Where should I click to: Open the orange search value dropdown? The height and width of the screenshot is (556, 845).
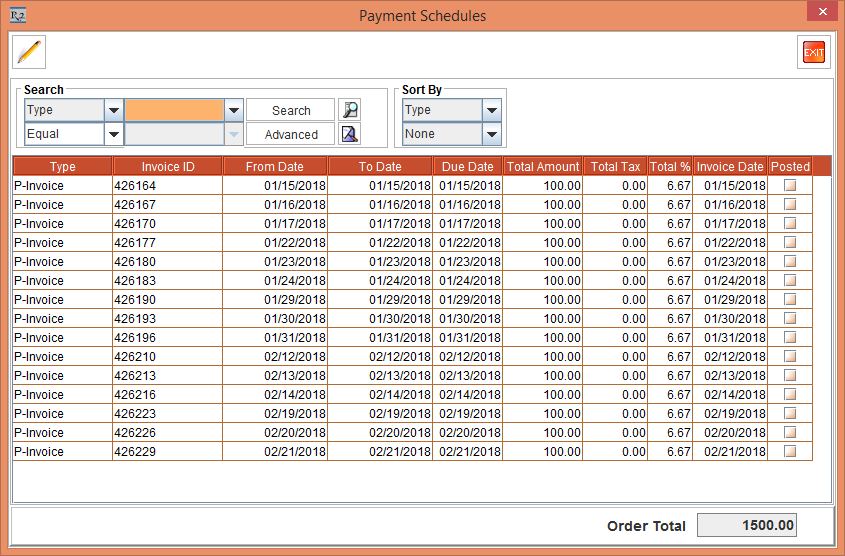point(233,110)
